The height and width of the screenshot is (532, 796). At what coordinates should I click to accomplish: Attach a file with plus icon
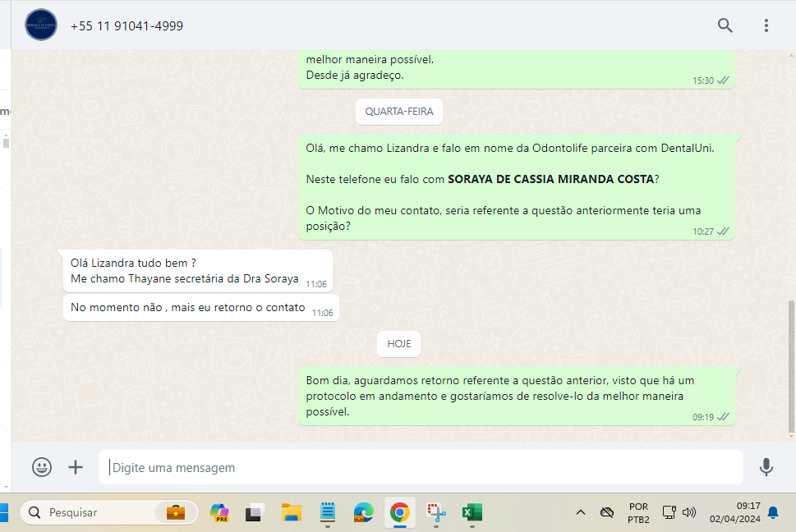[76, 467]
